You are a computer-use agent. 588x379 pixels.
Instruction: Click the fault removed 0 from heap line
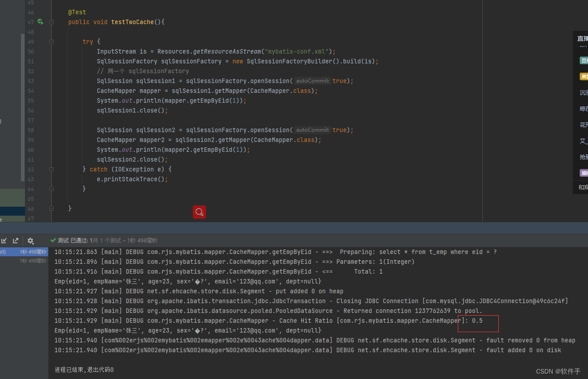tap(315, 340)
